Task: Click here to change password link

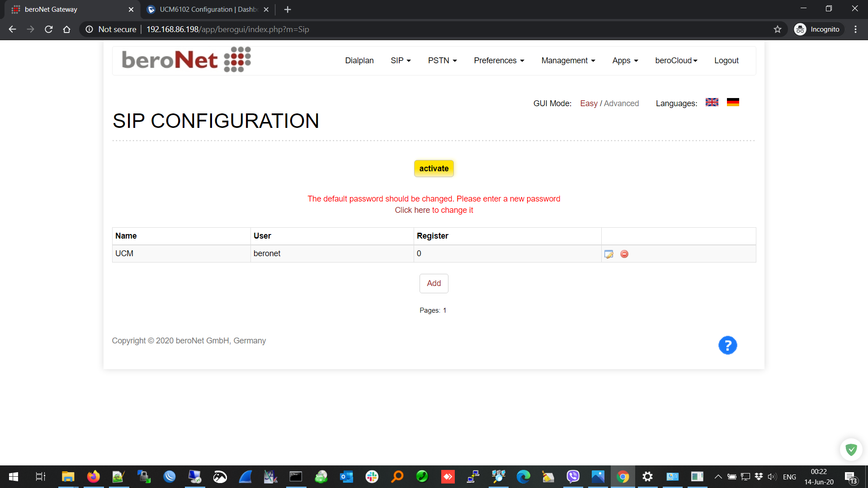Action: pyautogui.click(x=434, y=210)
